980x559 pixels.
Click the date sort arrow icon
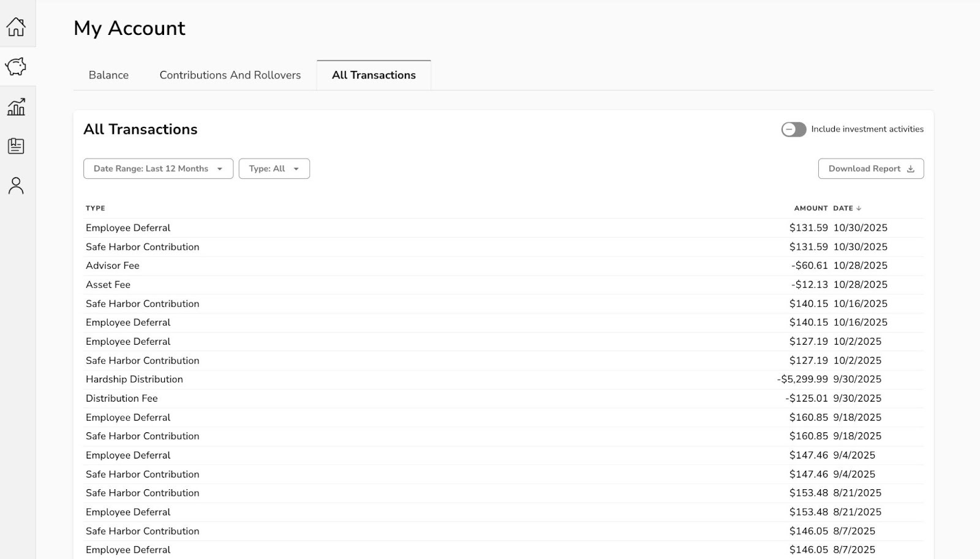tap(859, 208)
